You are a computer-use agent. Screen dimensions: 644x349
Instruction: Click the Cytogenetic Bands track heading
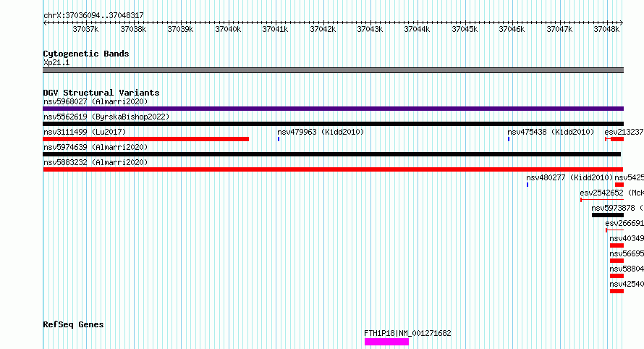86,54
